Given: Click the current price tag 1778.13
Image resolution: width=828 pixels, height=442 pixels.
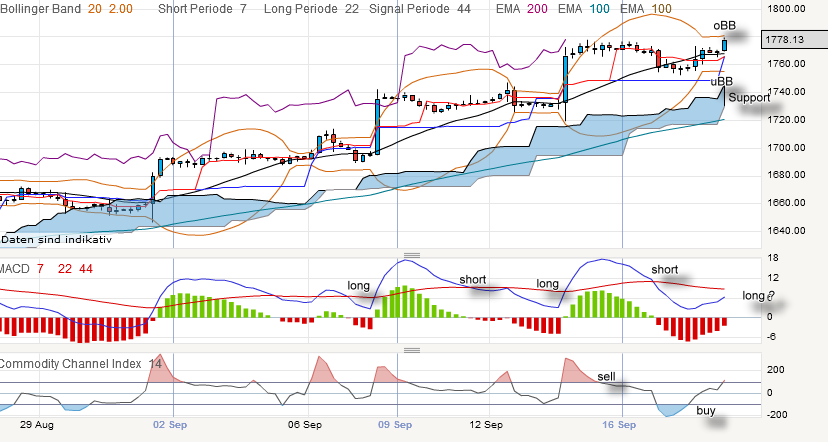Looking at the screenshot, I should click(x=794, y=40).
